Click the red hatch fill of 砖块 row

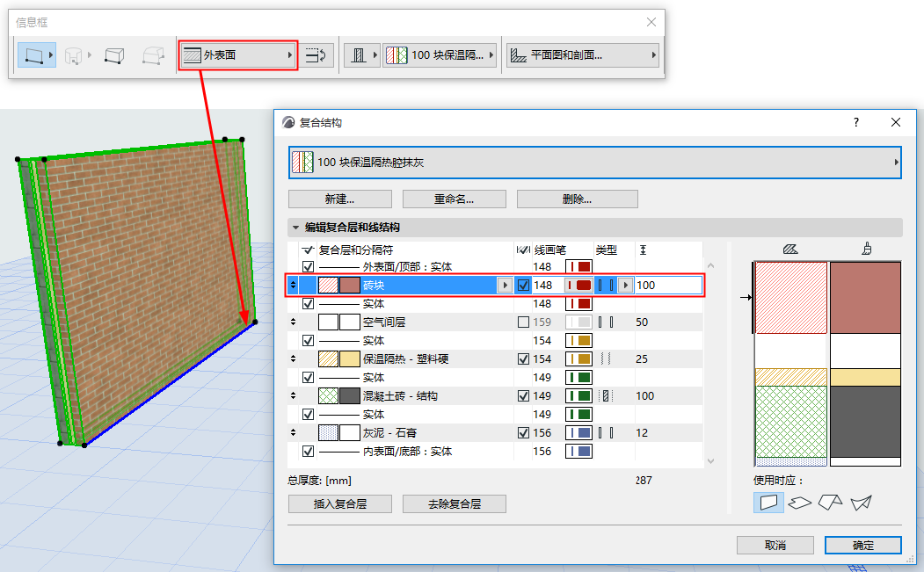[328, 285]
